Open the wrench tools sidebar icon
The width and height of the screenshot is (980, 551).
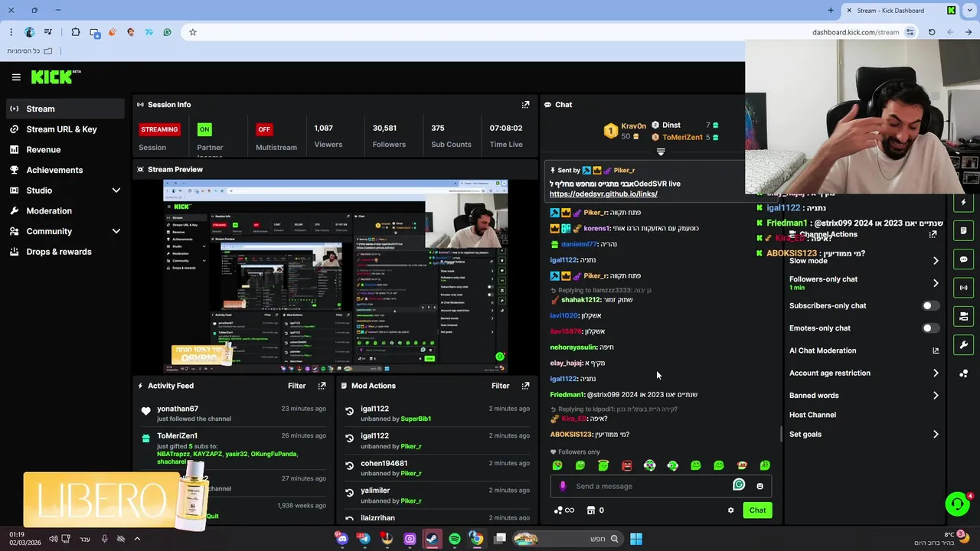coord(963,344)
